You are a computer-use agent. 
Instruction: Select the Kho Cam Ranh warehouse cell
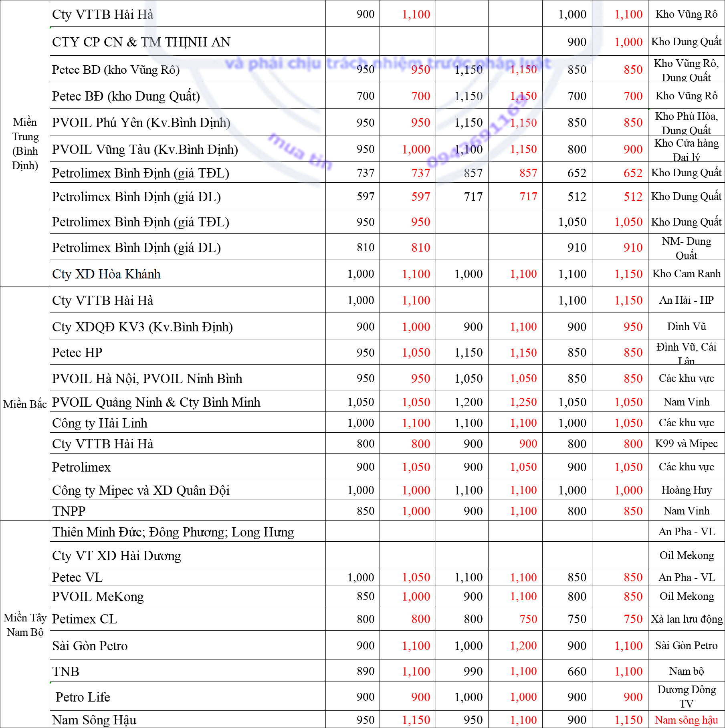point(687,274)
